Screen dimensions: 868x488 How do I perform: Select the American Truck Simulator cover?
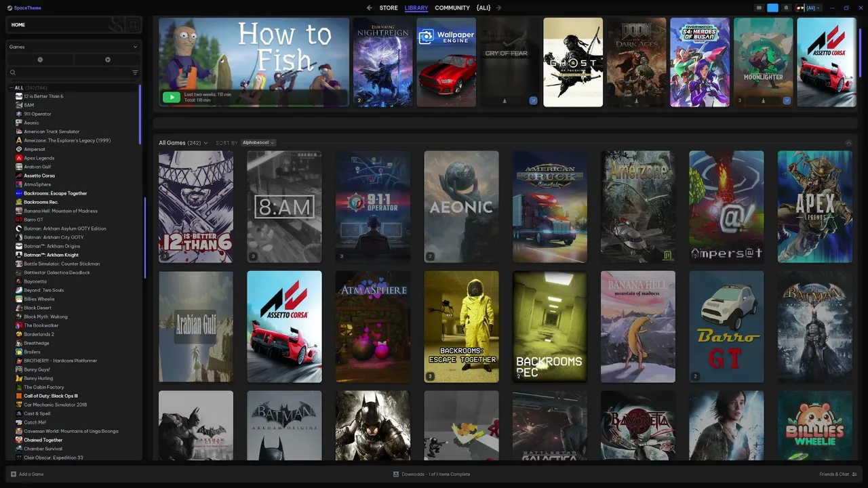pyautogui.click(x=550, y=207)
